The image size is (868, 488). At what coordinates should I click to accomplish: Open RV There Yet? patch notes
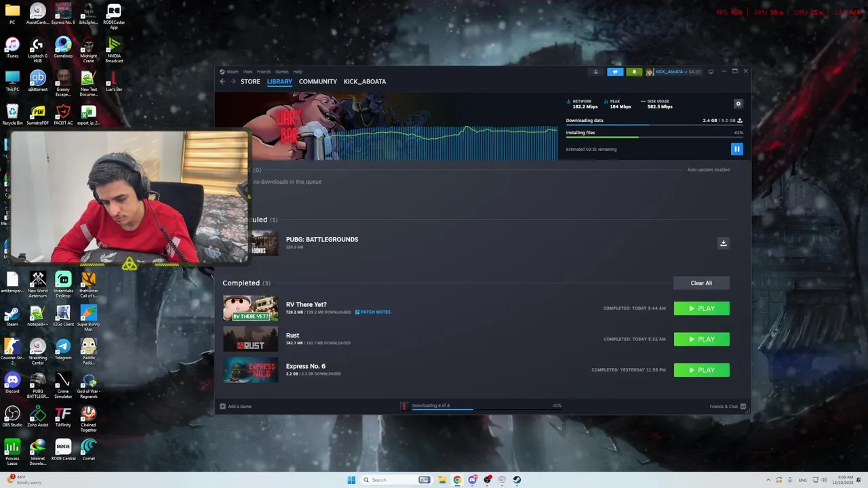point(373,312)
